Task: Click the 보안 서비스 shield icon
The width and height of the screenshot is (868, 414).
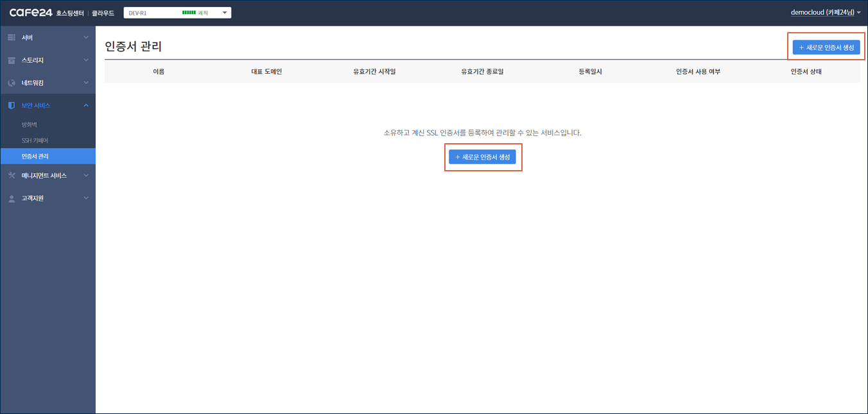Action: click(x=12, y=105)
